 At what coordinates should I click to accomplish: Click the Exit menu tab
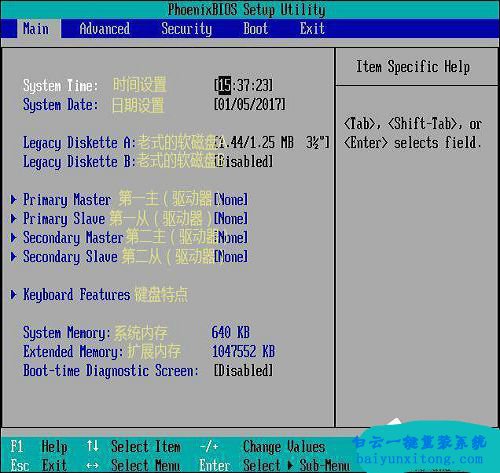(312, 29)
